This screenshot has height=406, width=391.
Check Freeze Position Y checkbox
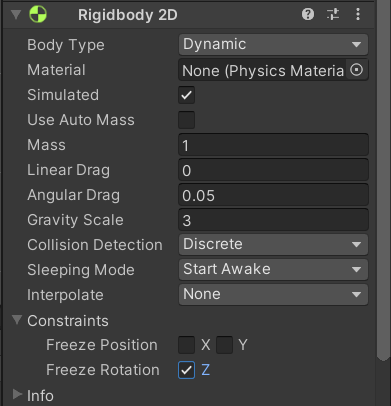tap(224, 345)
